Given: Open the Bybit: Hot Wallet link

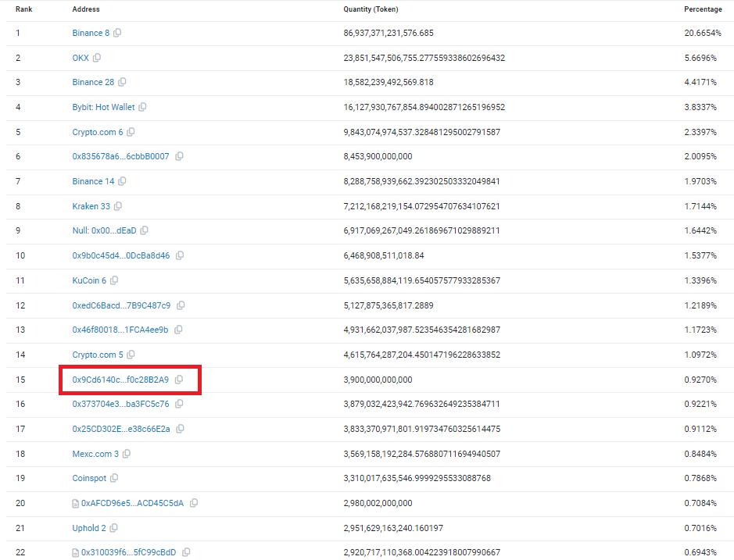Looking at the screenshot, I should (103, 107).
